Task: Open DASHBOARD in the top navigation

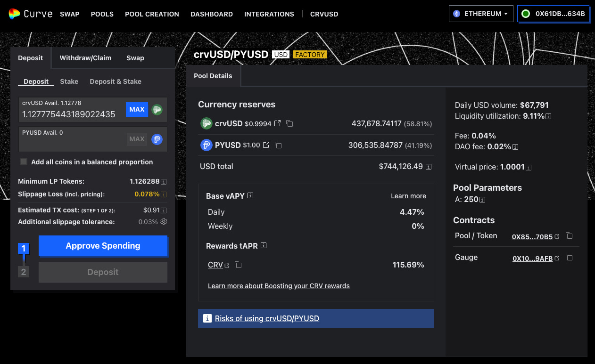Action: (212, 14)
